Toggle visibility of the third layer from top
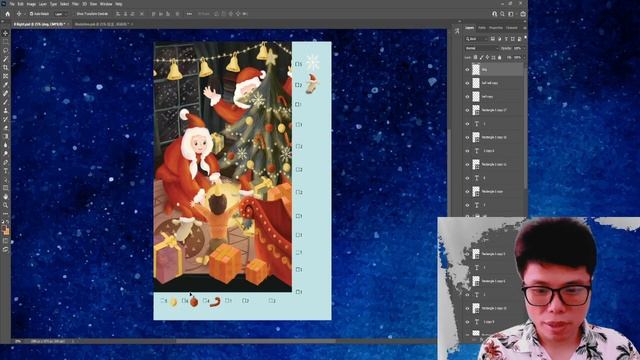Image resolution: width=640 pixels, height=360 pixels. (x=467, y=97)
